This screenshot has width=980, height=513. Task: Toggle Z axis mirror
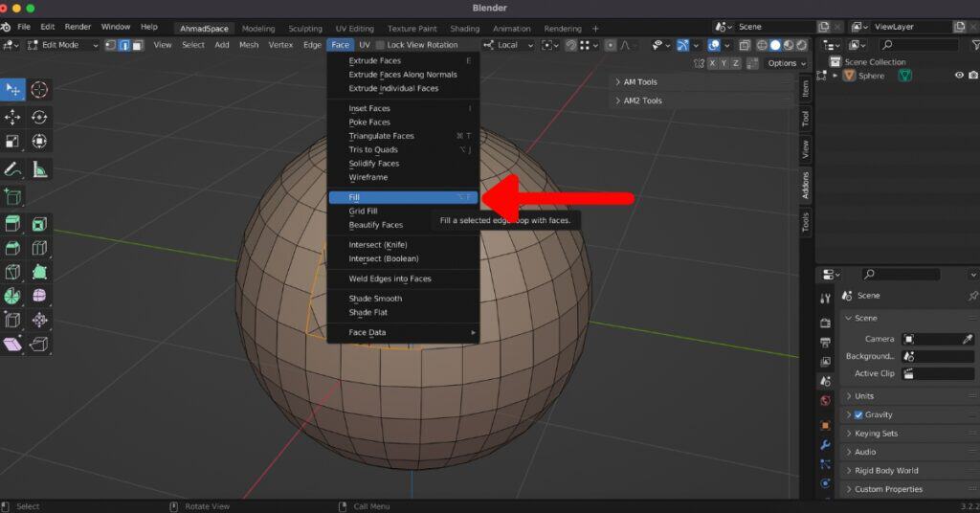coord(736,63)
